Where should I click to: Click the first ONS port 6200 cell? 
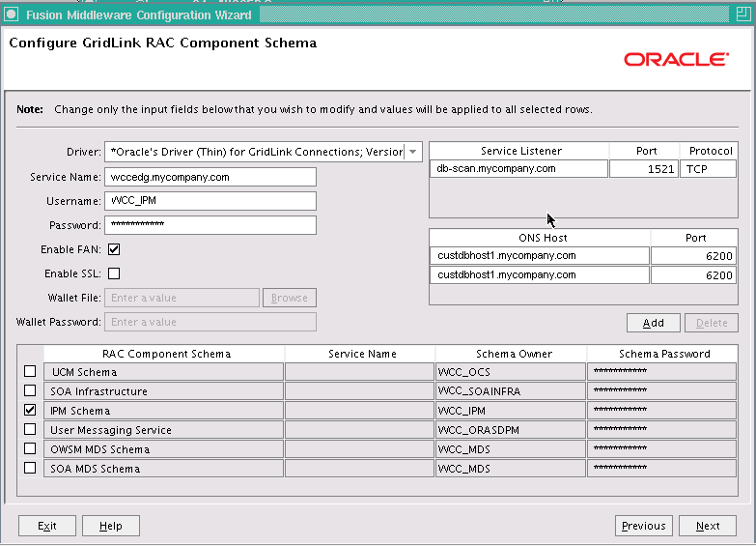tap(694, 256)
